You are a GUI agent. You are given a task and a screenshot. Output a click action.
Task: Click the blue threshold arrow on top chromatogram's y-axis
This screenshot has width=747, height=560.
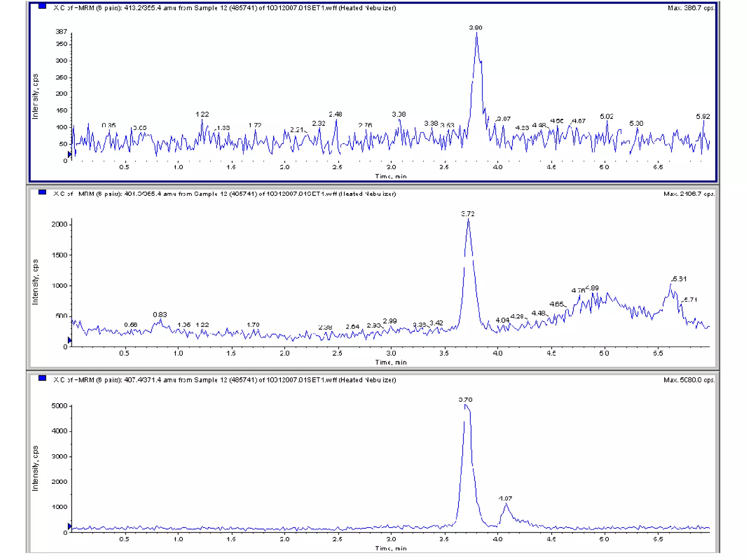pos(69,155)
